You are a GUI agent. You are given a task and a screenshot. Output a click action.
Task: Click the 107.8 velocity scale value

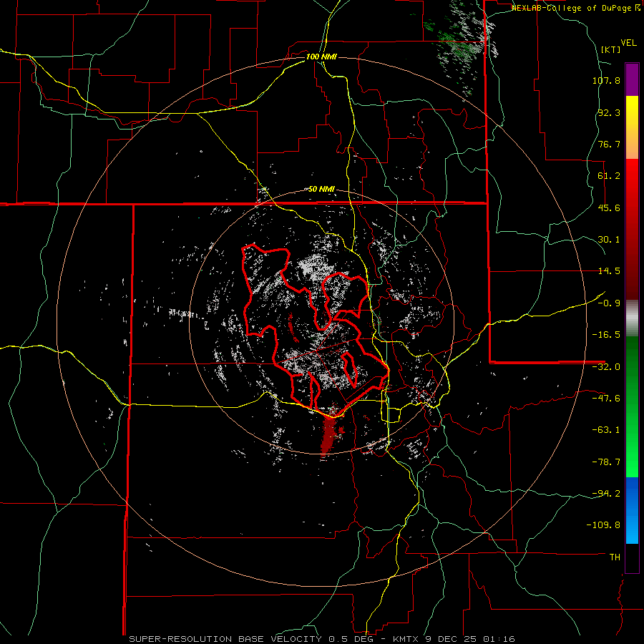[x=606, y=80]
